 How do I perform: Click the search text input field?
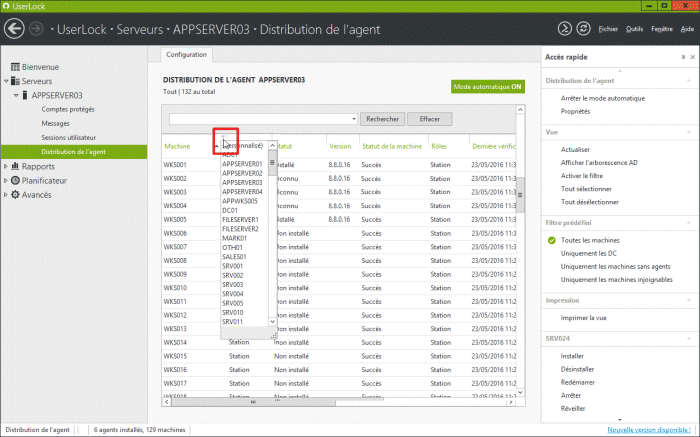click(260, 119)
